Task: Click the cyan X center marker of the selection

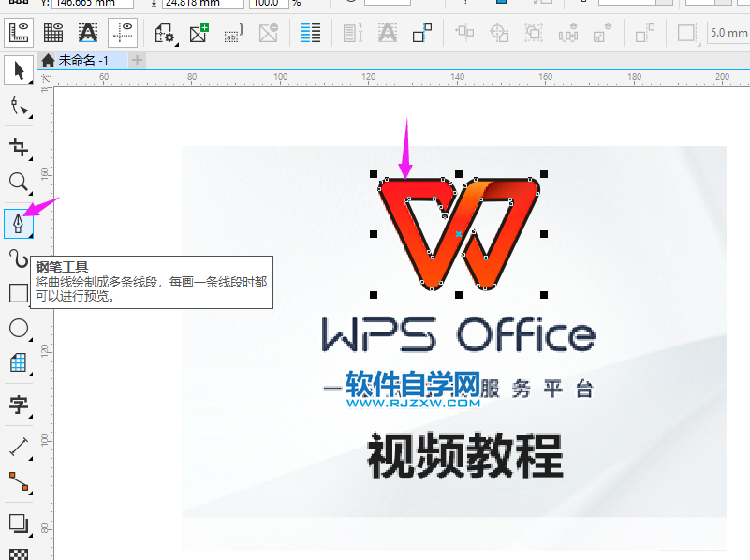Action: pyautogui.click(x=459, y=234)
